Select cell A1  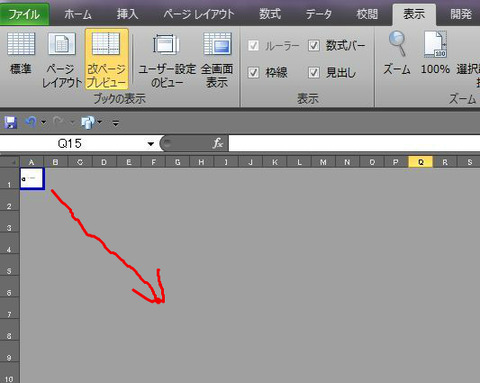click(x=32, y=179)
